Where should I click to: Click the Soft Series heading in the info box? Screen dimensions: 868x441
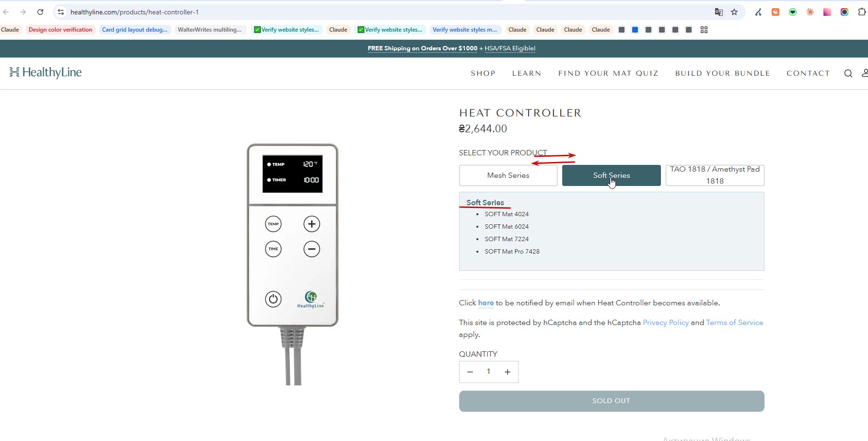click(485, 203)
